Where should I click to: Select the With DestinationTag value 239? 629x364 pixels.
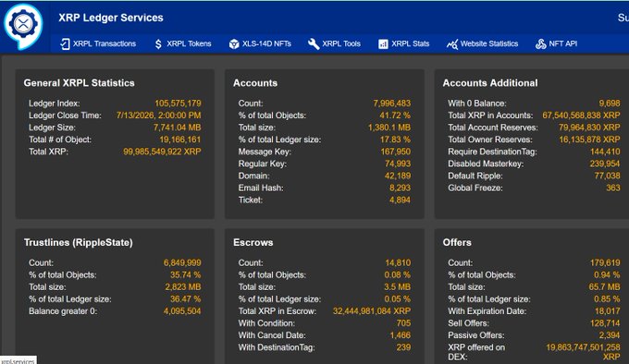pyautogui.click(x=403, y=346)
